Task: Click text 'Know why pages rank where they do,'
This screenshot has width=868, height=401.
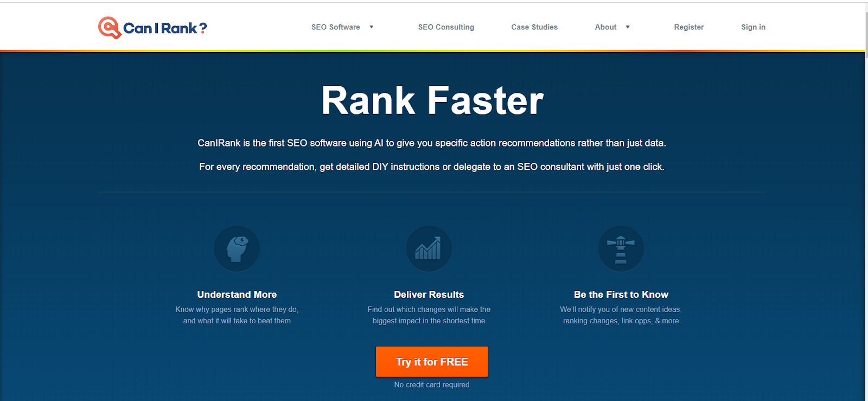Action: pos(237,309)
